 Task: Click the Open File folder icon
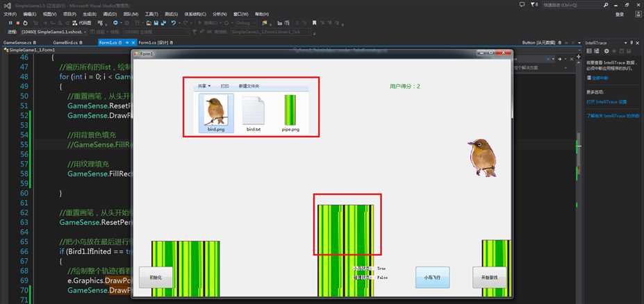[149, 23]
